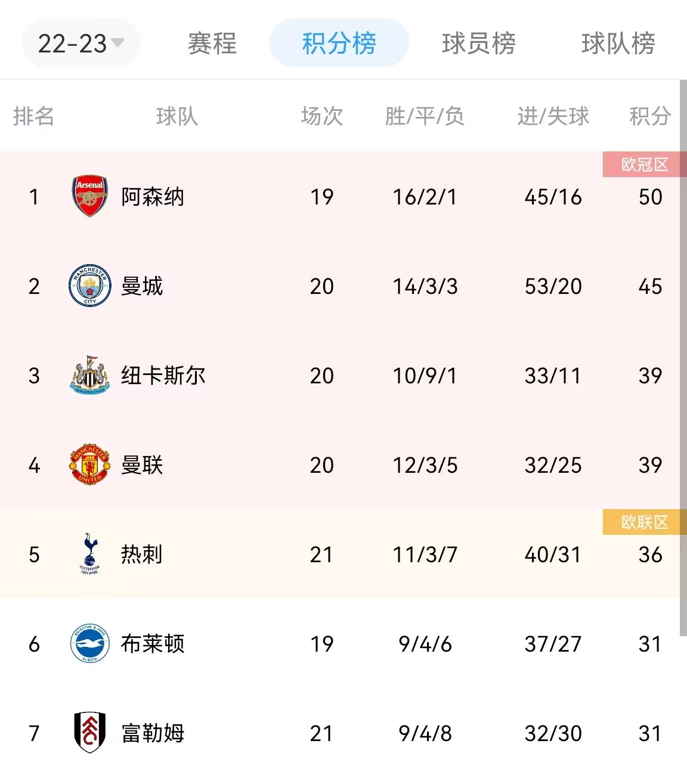Open the 22-23 season dropdown
Screen dimensions: 687x784
[81, 43]
